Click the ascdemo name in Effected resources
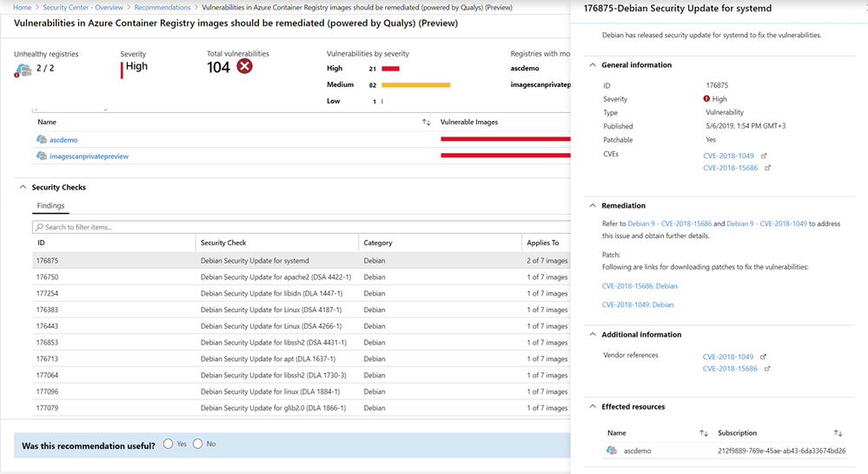The image size is (868, 474). pos(637,451)
